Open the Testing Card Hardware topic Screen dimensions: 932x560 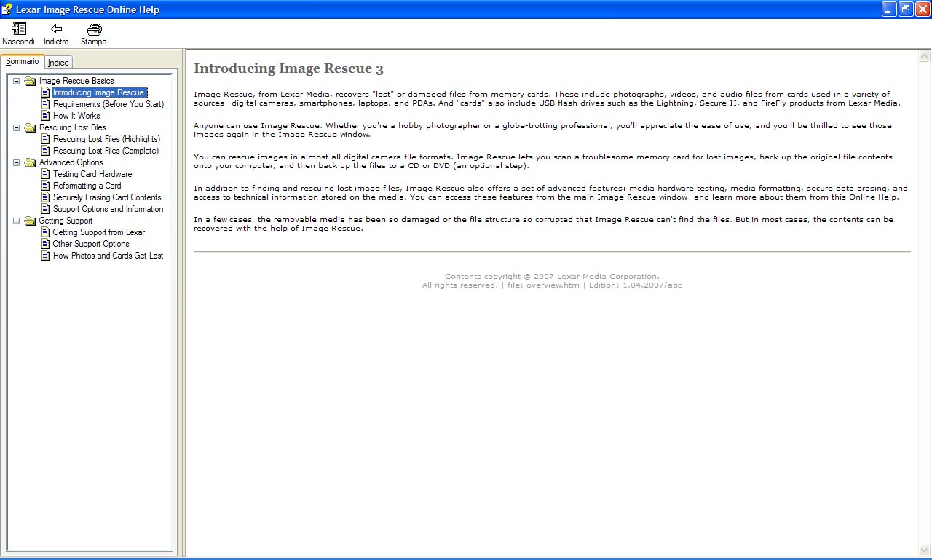92,174
